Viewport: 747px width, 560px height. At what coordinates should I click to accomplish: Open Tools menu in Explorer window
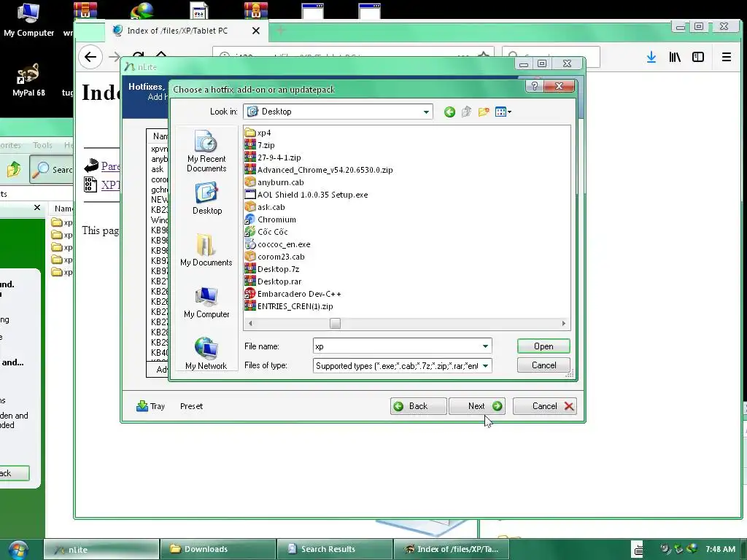(x=42, y=145)
